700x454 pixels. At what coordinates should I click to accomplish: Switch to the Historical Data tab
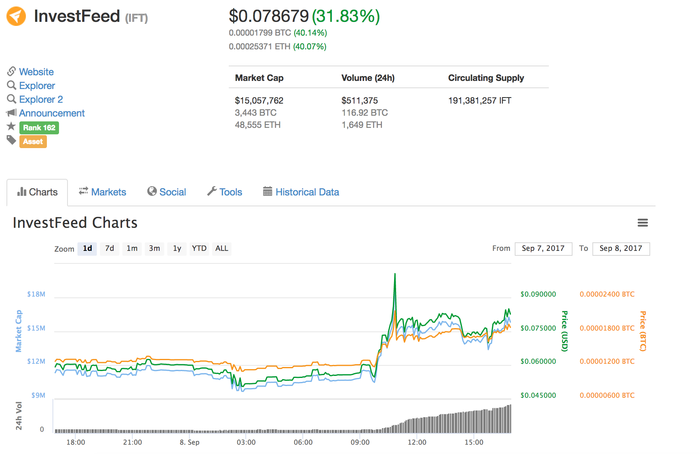[x=301, y=192]
